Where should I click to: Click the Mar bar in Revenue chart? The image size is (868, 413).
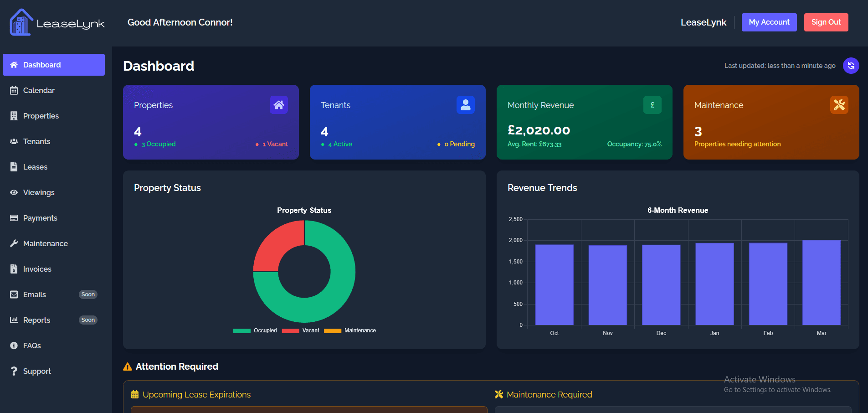pos(821,283)
